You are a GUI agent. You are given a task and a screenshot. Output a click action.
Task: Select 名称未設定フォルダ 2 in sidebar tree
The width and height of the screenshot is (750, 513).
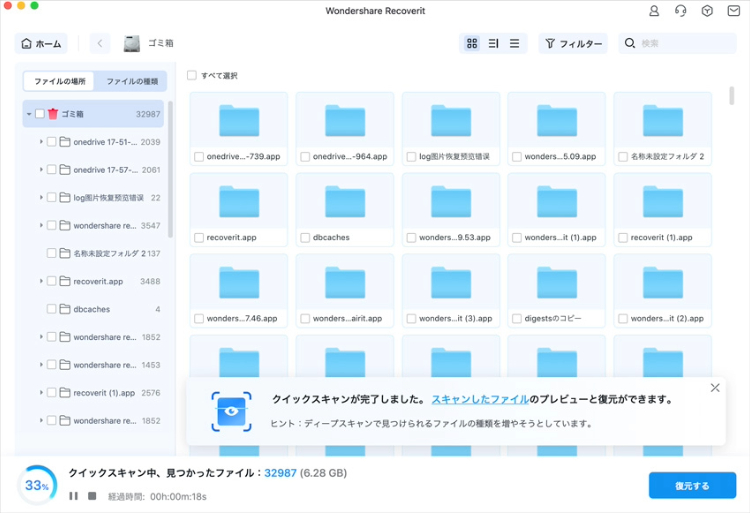tap(94, 253)
